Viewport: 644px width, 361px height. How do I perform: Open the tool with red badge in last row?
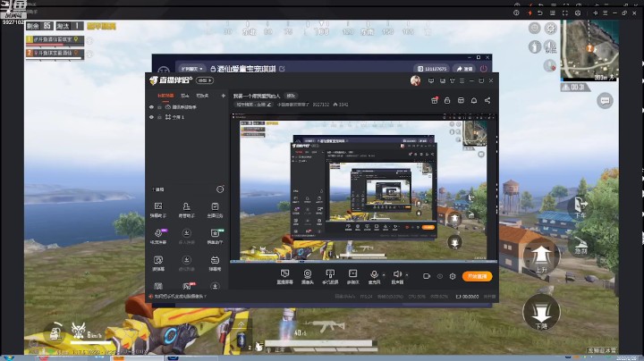point(187,286)
